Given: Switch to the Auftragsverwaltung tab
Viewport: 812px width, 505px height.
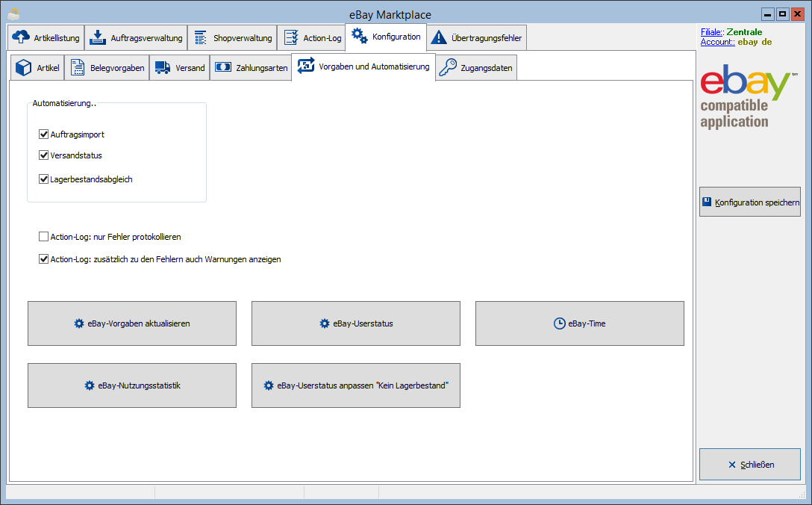Looking at the screenshot, I should click(136, 38).
